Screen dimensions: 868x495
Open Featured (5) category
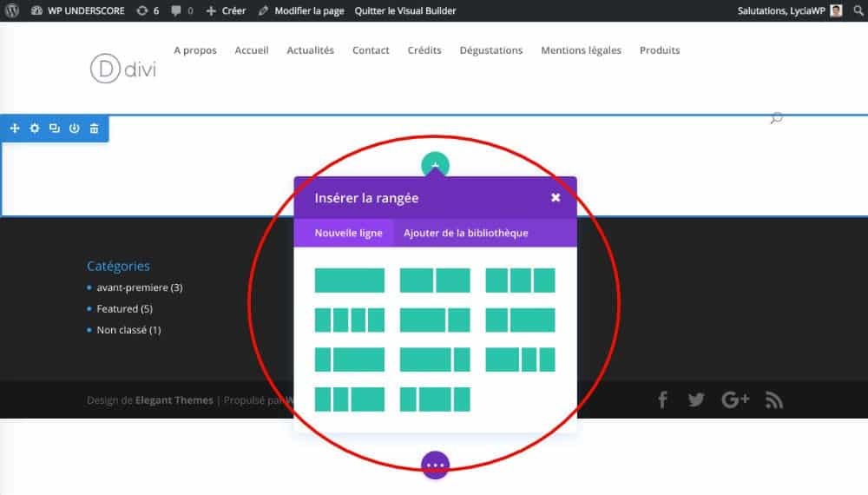pos(124,309)
